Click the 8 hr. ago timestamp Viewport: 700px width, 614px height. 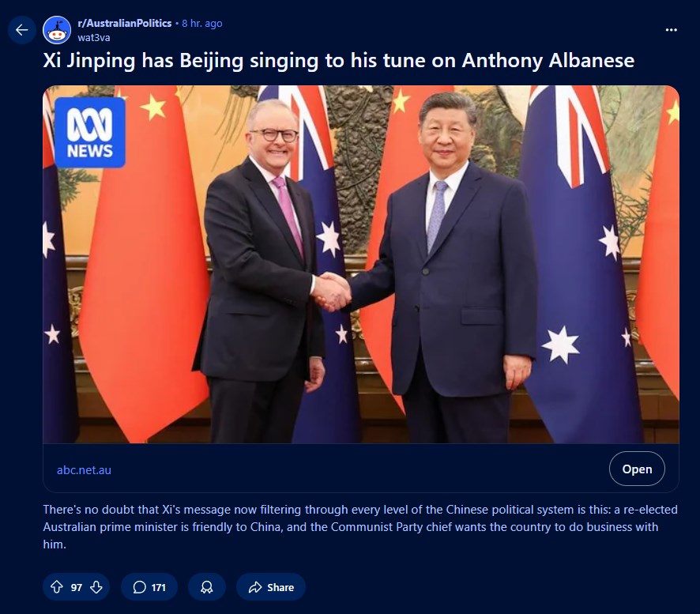(201, 23)
